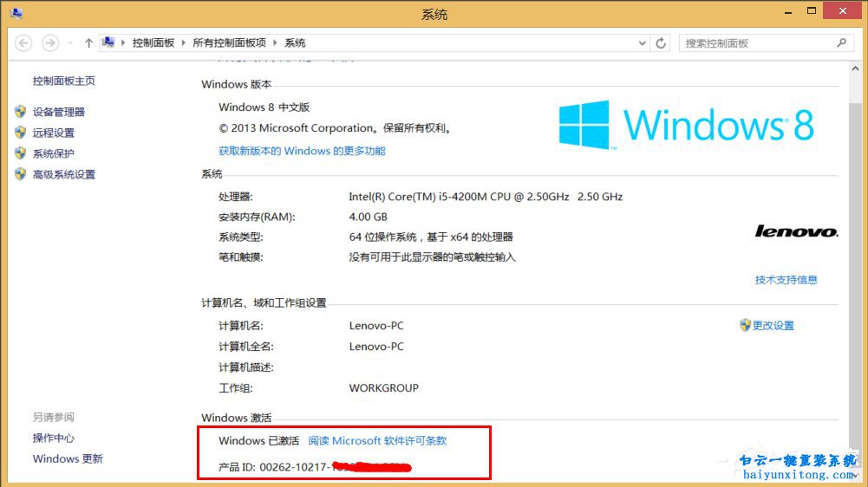Open 获取新版本的 Windows 的更多功能 link
This screenshot has width=868, height=487.
302,151
